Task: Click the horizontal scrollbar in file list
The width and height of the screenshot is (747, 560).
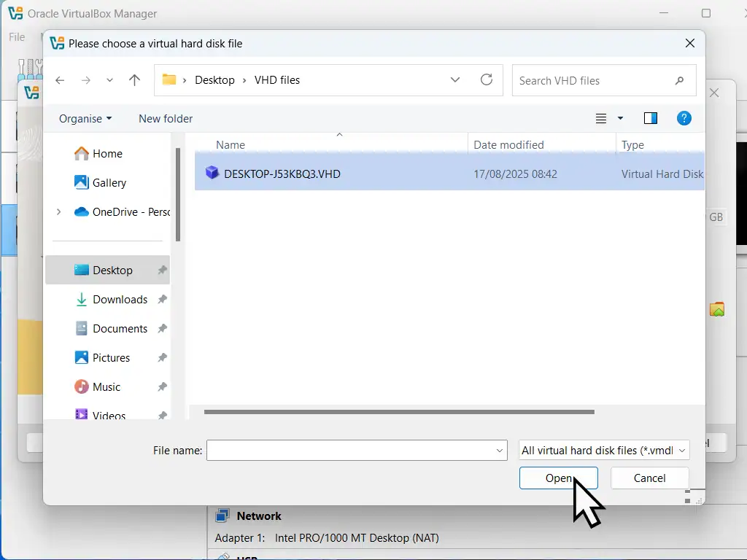Action: click(x=399, y=412)
